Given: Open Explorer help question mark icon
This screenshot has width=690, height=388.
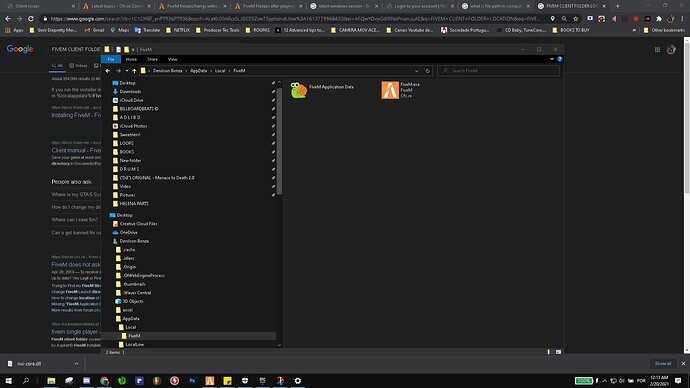Looking at the screenshot, I should tap(559, 59).
